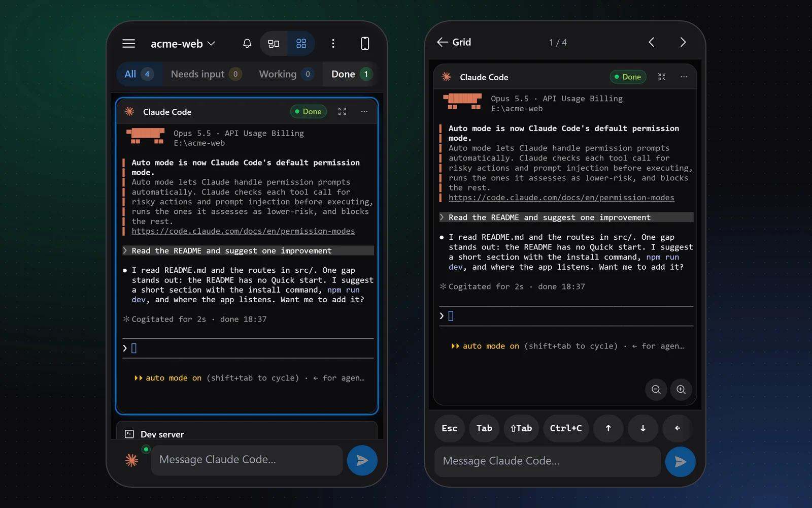Screen dimensions: 812x508
Task: Zoom in the terminal view
Action: [681, 390]
